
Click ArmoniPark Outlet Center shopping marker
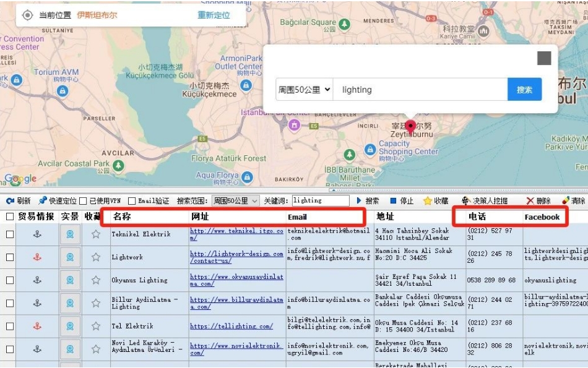coord(246,85)
